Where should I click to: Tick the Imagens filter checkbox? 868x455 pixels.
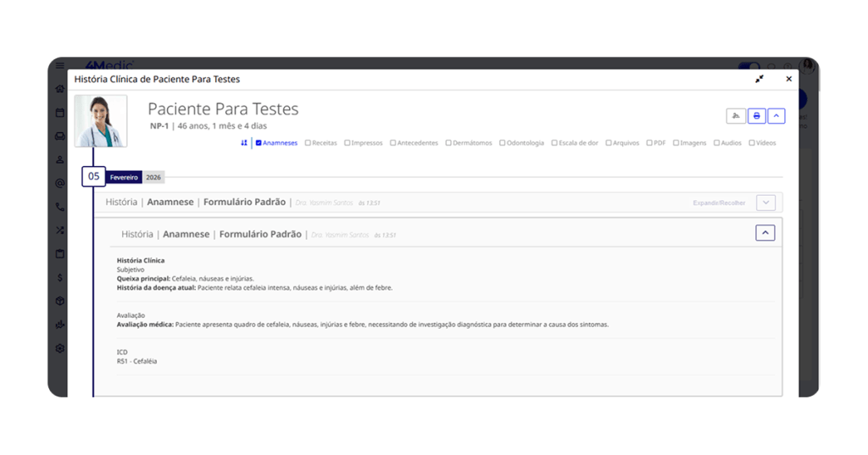click(x=676, y=143)
